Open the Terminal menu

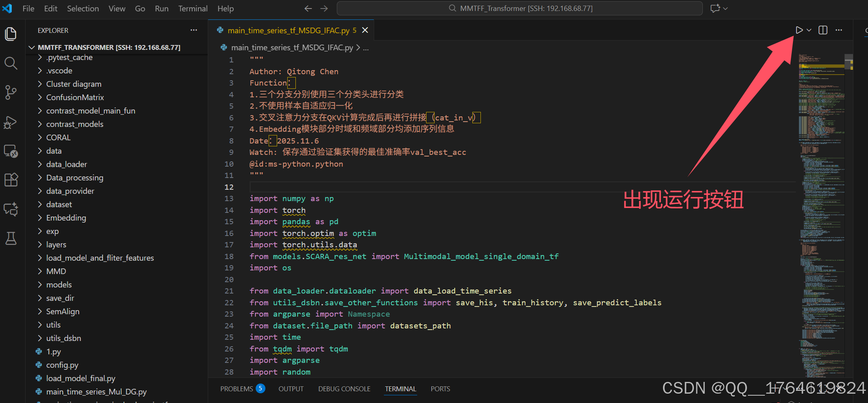click(193, 9)
